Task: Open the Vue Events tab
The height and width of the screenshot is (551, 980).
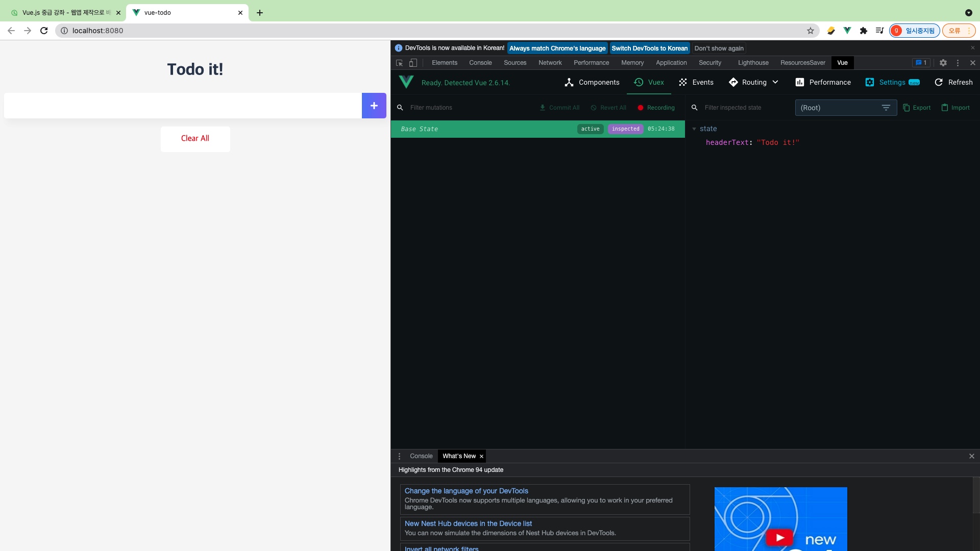Action: pos(696,82)
